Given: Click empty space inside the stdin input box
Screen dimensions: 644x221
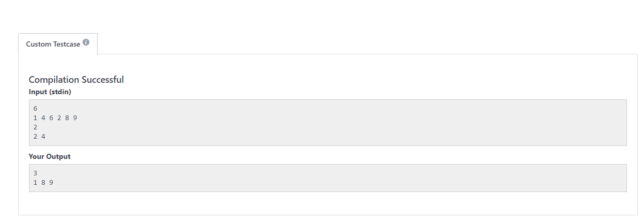Looking at the screenshot, I should [x=362, y=123].
